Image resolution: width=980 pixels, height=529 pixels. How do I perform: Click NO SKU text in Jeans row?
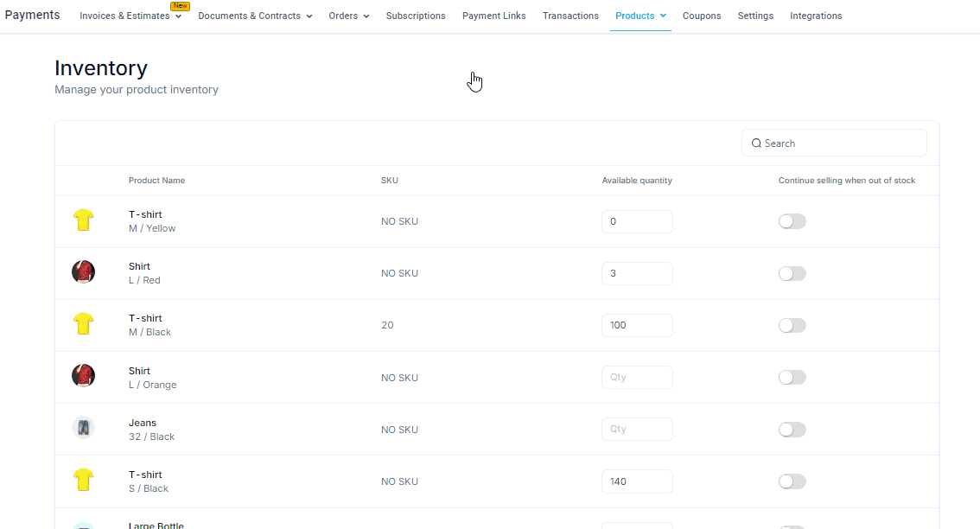click(399, 430)
